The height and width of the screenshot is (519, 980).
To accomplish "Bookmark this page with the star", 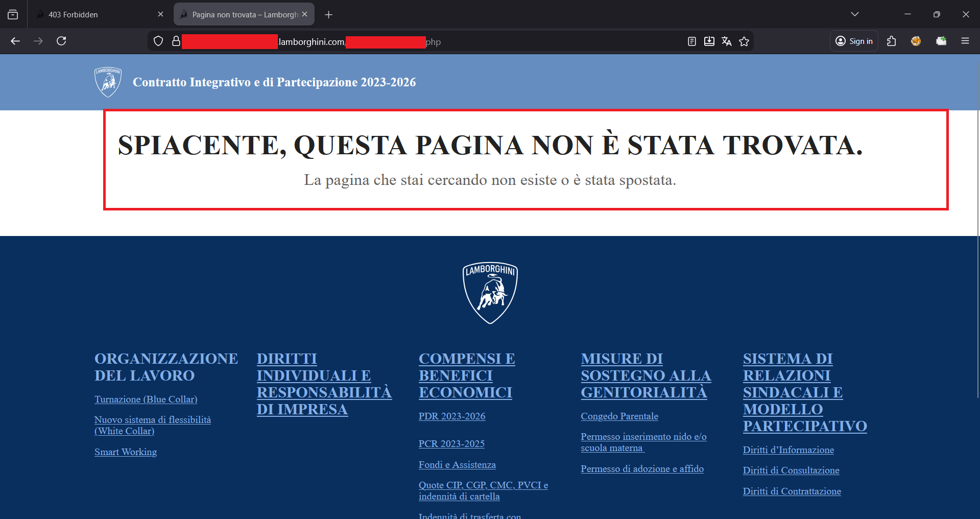I will [744, 41].
